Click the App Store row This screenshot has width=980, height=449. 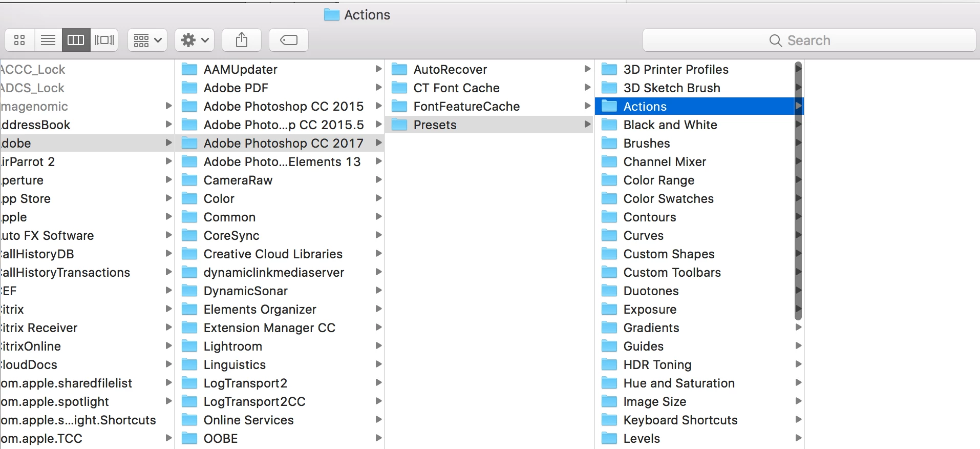click(x=87, y=198)
